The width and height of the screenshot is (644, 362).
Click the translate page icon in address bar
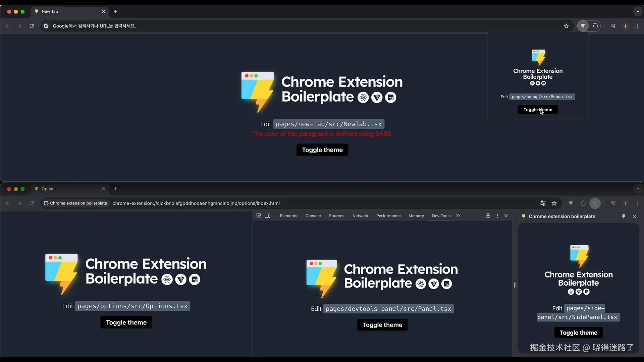point(543,203)
